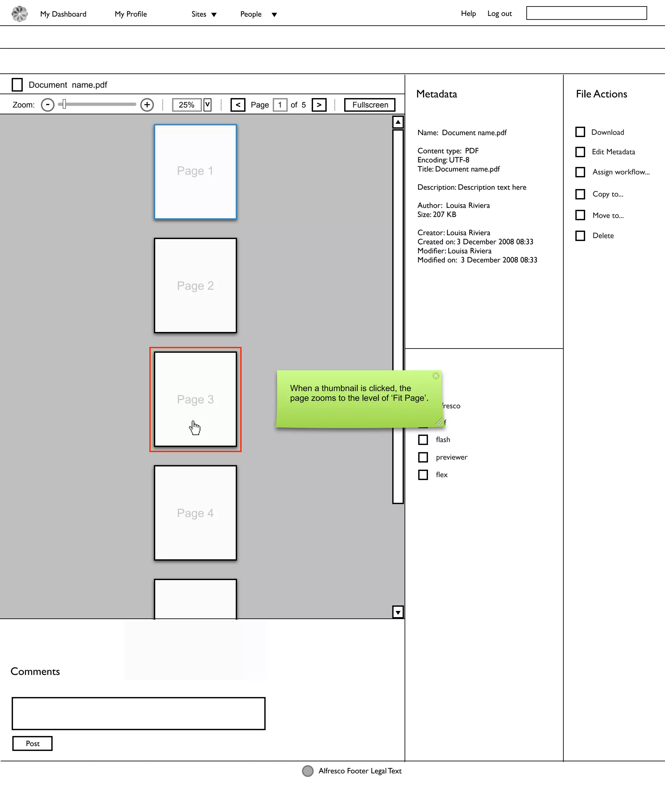
Task: Click the zoom out minus icon
Action: tap(47, 105)
